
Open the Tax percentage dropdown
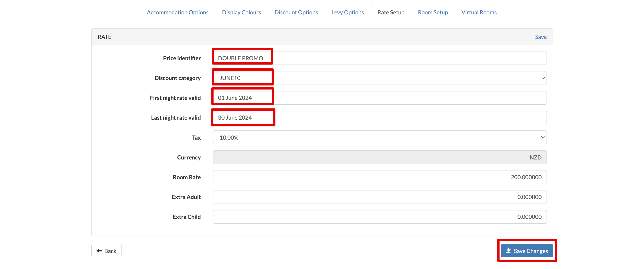380,137
